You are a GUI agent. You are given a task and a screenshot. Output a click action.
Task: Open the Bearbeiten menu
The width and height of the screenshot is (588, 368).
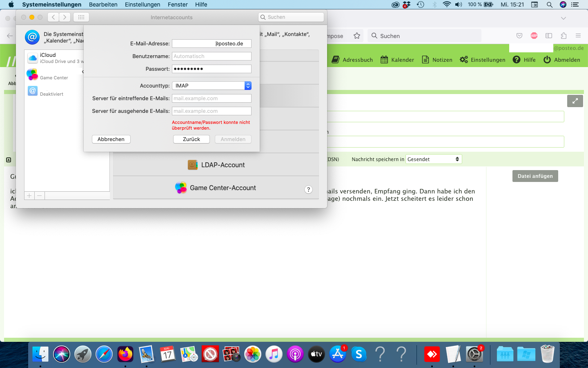[x=103, y=4]
